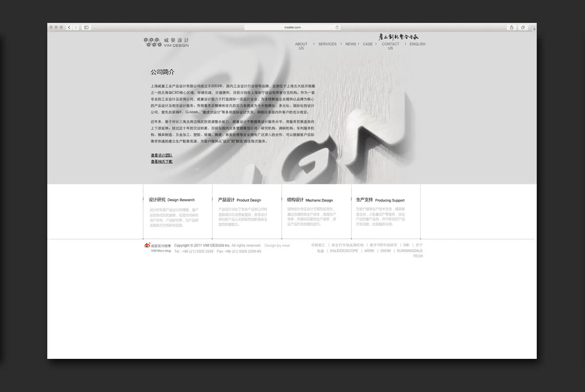The image size is (585, 392).
Task: Click the inseller.com address bar
Action: (x=292, y=27)
